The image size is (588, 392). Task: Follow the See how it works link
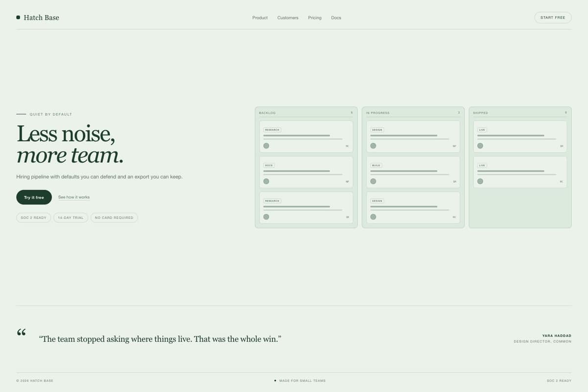[x=74, y=197]
